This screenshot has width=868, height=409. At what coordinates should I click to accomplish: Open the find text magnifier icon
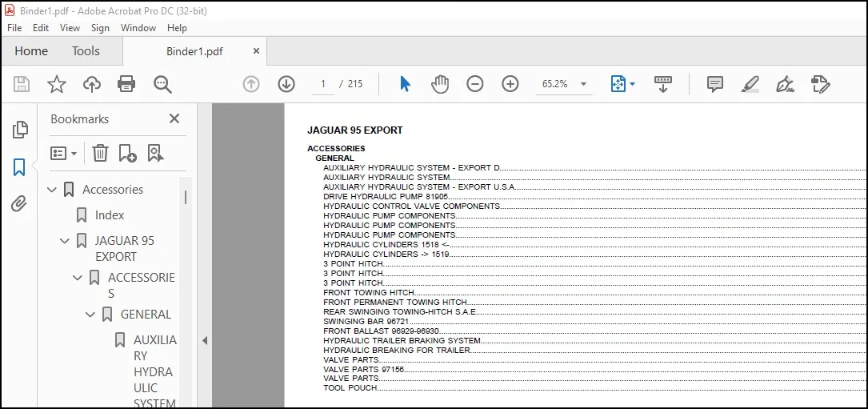click(x=162, y=84)
